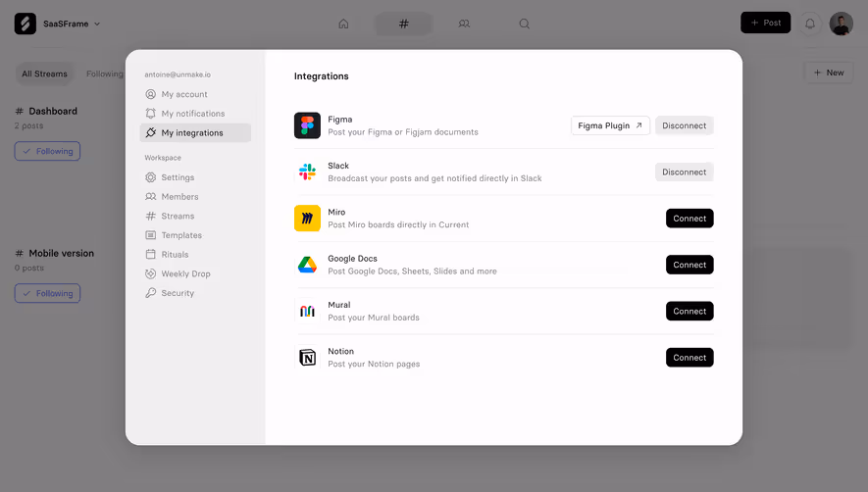Open My notifications in settings sidebar
Viewport: 868px width, 492px height.
195,114
